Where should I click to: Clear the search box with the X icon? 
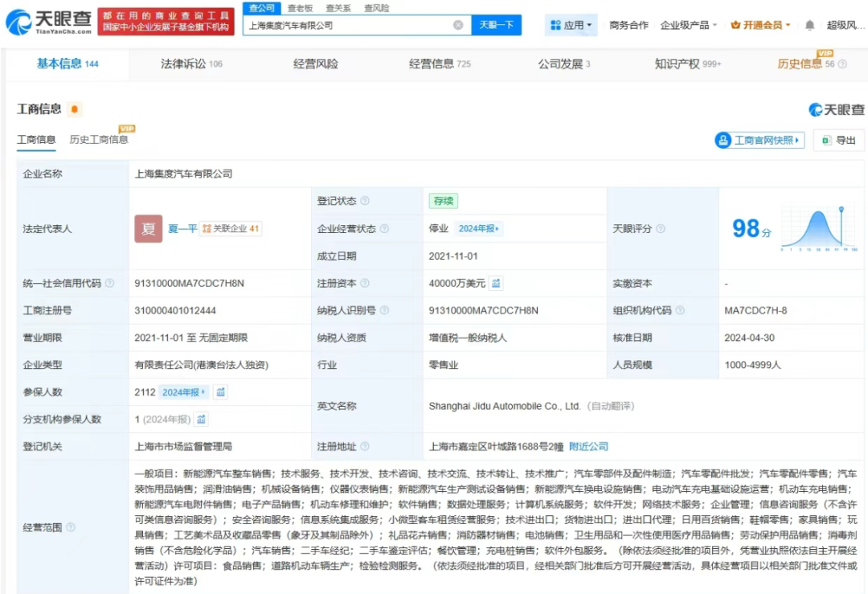coord(458,25)
